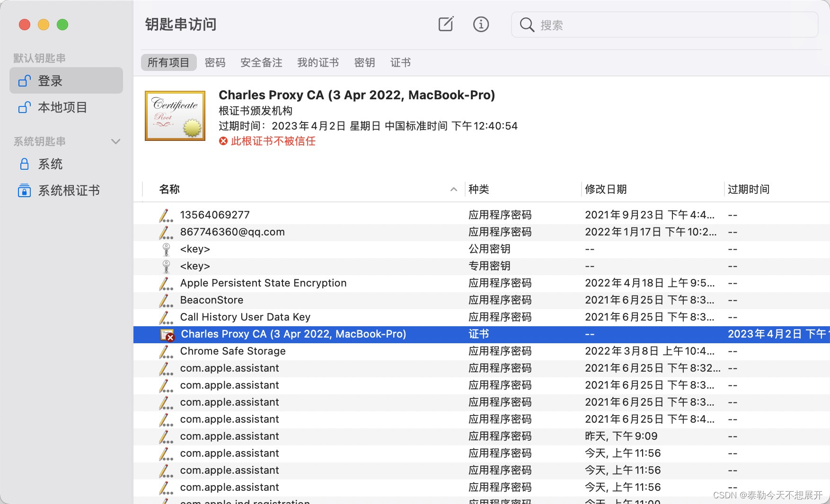The width and height of the screenshot is (830, 504).
Task: Click the 此根证书不被信任 warning text
Action: point(273,141)
